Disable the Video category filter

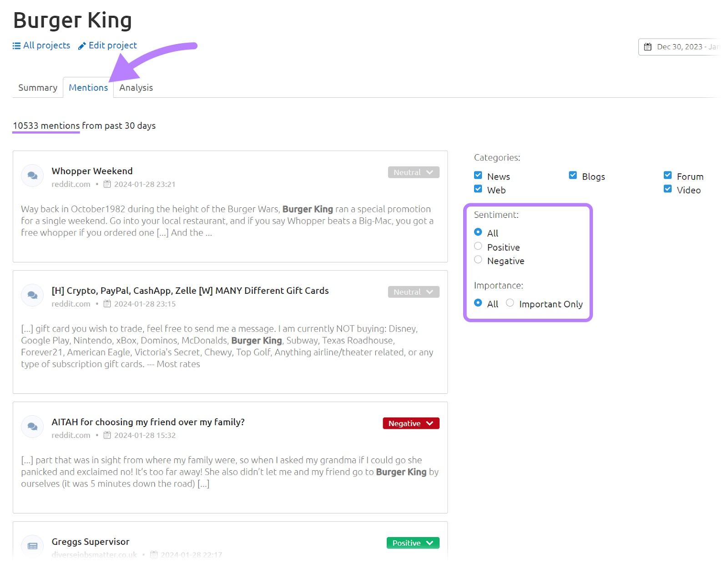(667, 189)
